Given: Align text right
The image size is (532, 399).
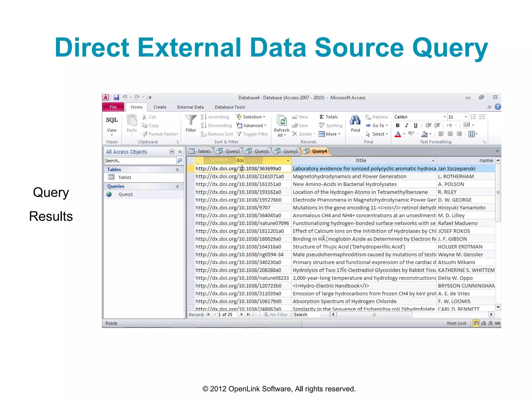Looking at the screenshot, I should [x=459, y=134].
